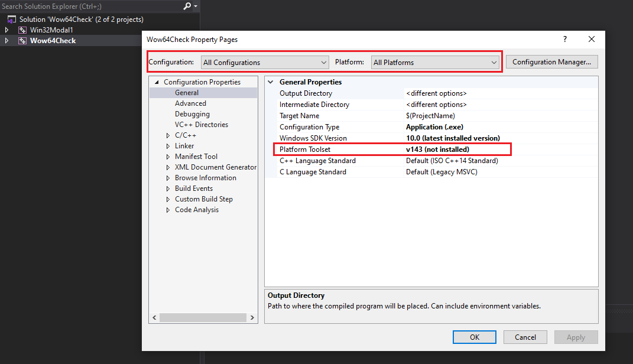633x364 pixels.
Task: Click right arrow on tree horizontal scrollbar
Action: 252,317
